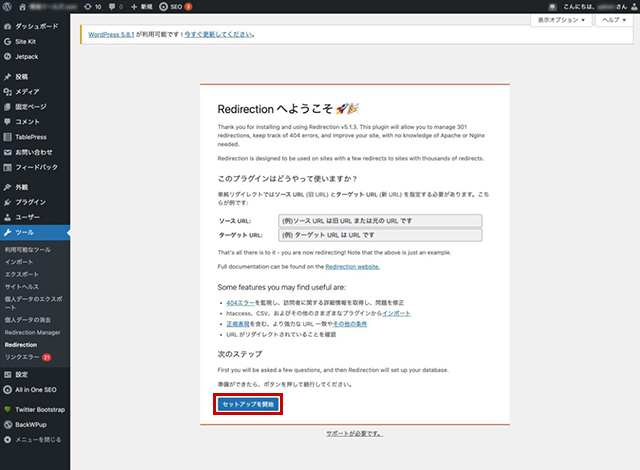Open 個人データの消去 submenu item

[28, 320]
